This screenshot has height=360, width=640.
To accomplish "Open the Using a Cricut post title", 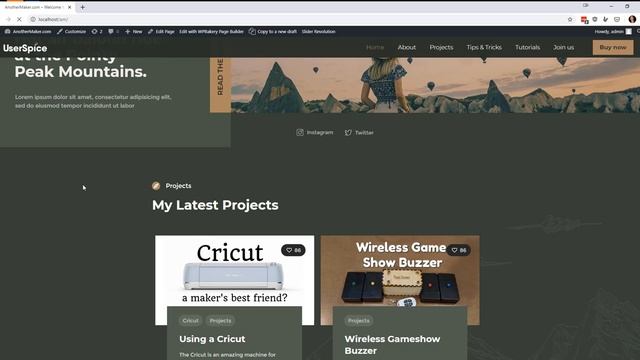I will [x=212, y=339].
